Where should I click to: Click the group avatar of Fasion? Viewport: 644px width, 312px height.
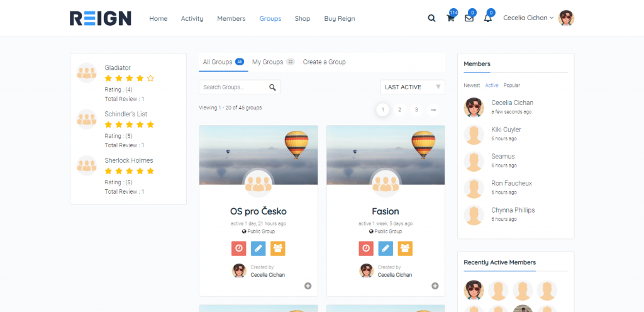(x=386, y=184)
